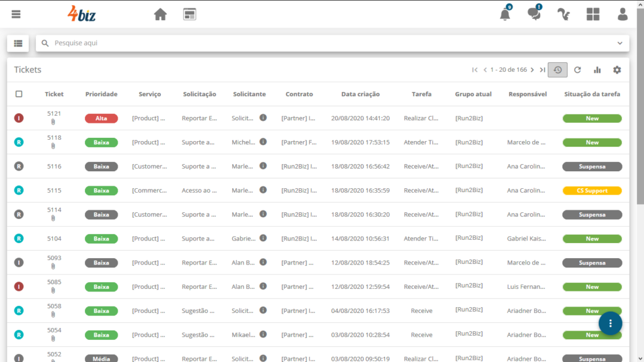Sort by the Ticket column header
Image resolution: width=644 pixels, height=362 pixels.
tap(54, 94)
